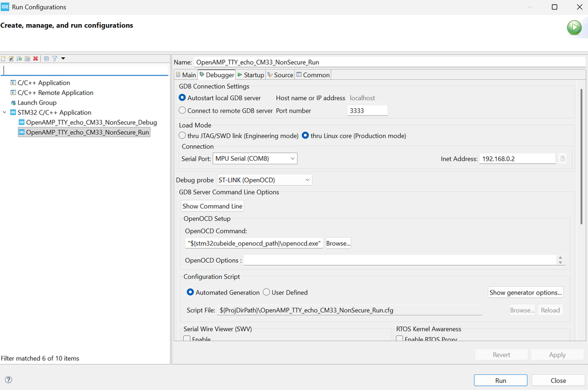588x390 pixels.
Task: Open the Debug probe dropdown
Action: click(x=264, y=180)
